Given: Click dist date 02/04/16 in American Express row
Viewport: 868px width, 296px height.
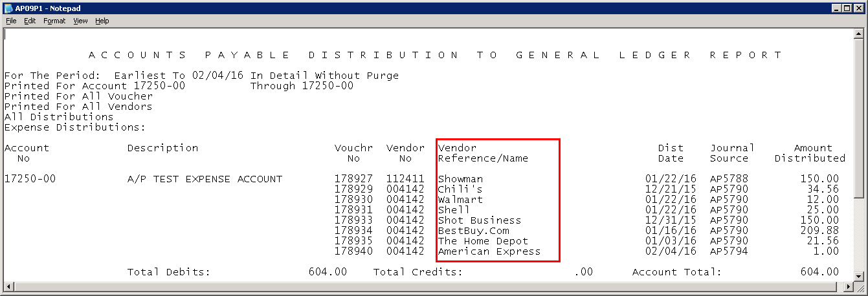Looking at the screenshot, I should coord(671,251).
